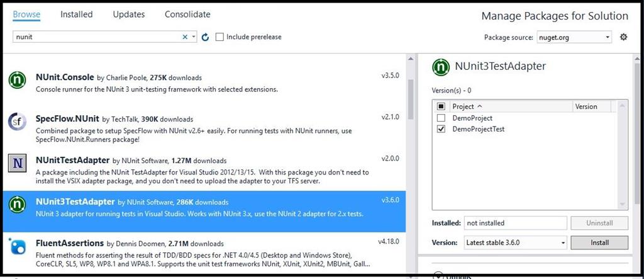The height and width of the screenshot is (279, 644).
Task: Enable the Include prerelease checkbox
Action: coord(219,37)
